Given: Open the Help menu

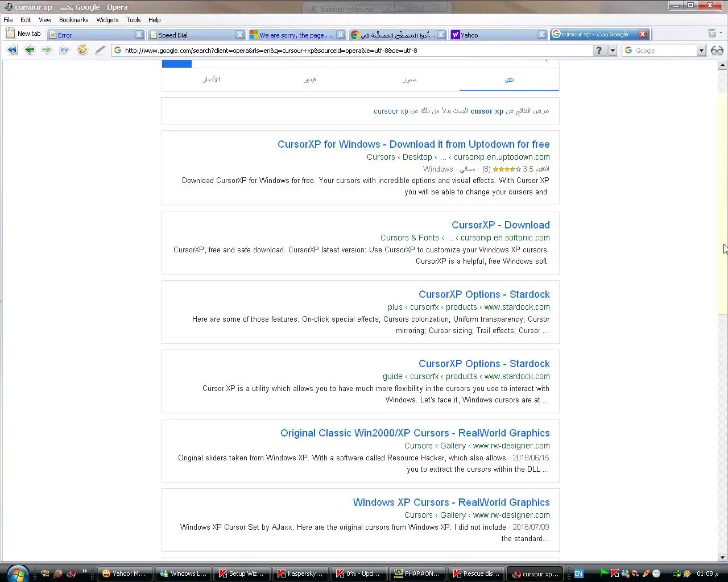Looking at the screenshot, I should 155,20.
